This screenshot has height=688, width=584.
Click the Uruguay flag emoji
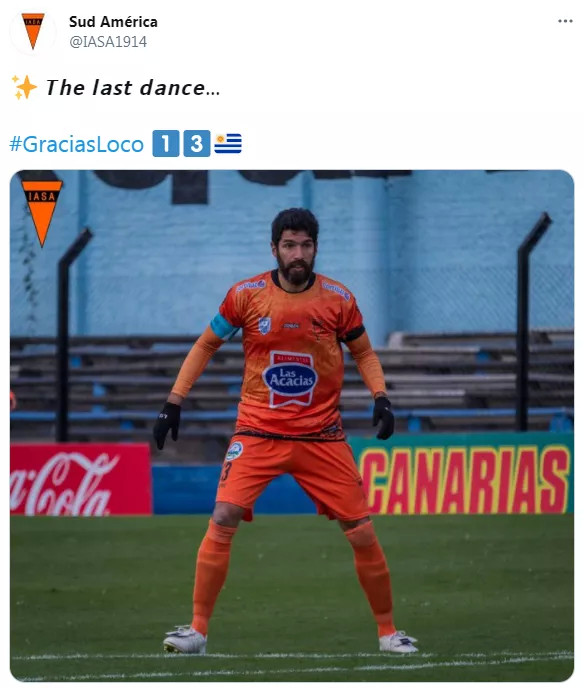point(228,143)
